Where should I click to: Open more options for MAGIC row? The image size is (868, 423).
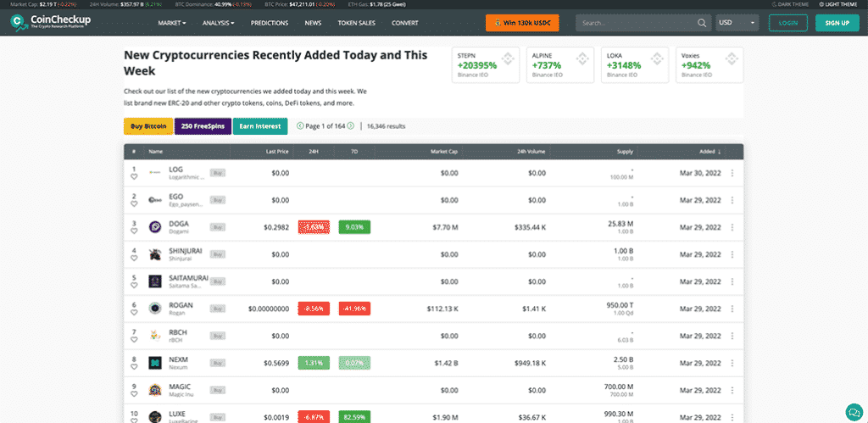[x=732, y=390]
